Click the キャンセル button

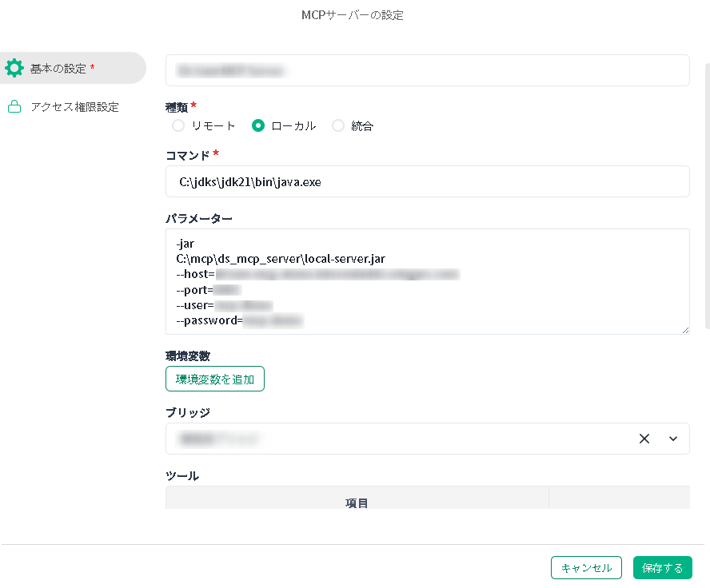point(586,567)
